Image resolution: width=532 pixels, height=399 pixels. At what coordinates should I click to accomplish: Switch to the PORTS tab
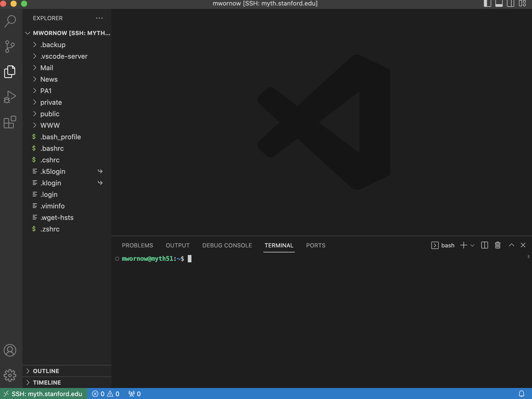(x=316, y=245)
